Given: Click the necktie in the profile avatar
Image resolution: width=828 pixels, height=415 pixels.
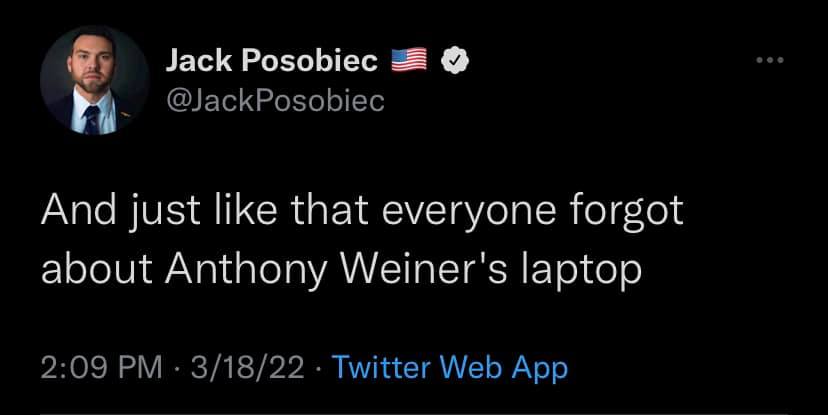Looking at the screenshot, I should (92, 119).
